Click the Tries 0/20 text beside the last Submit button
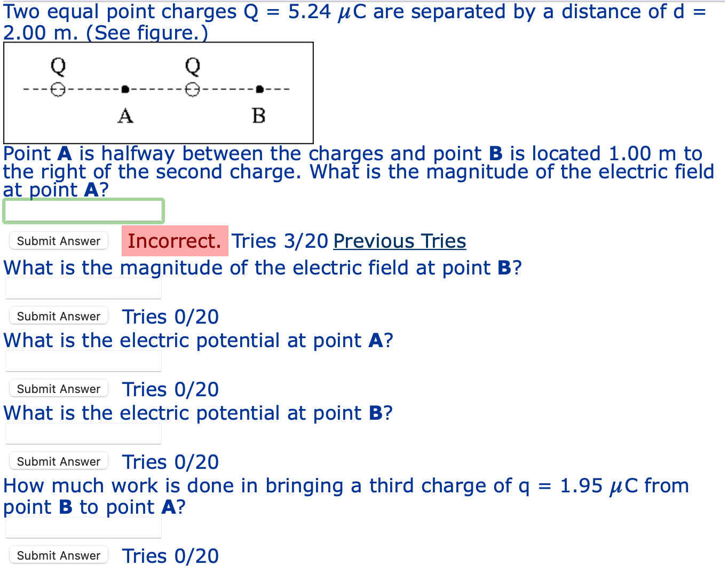 pos(170,555)
